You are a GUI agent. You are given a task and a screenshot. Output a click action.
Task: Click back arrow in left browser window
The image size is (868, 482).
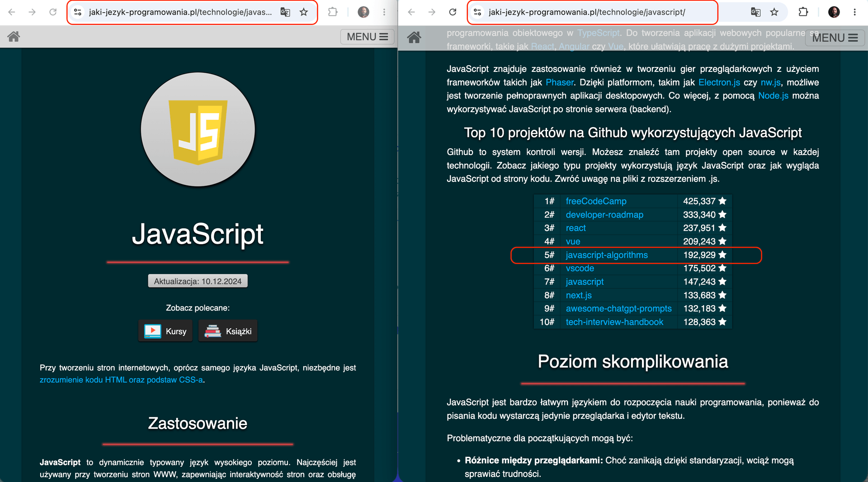point(12,12)
